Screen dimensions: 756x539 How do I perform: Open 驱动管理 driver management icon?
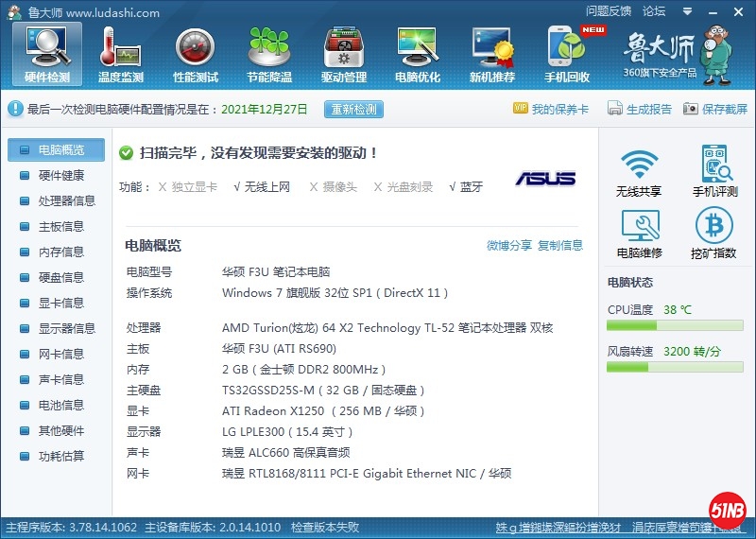click(x=344, y=53)
